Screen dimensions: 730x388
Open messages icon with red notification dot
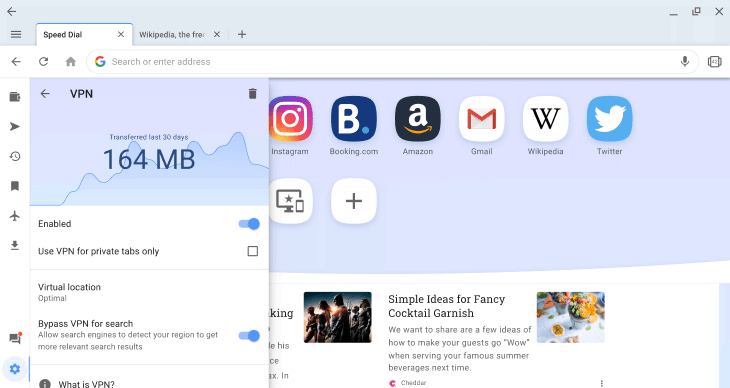click(x=15, y=338)
